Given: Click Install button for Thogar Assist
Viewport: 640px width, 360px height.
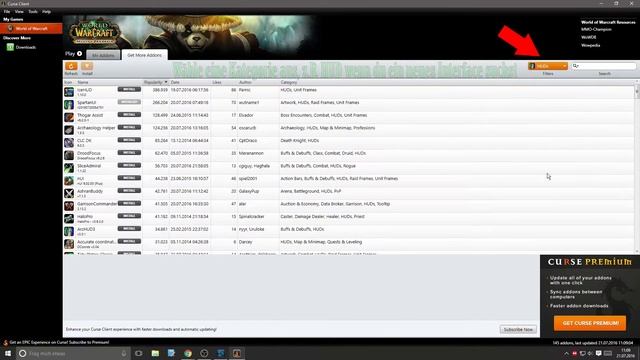Looking at the screenshot, I should pyautogui.click(x=129, y=114).
